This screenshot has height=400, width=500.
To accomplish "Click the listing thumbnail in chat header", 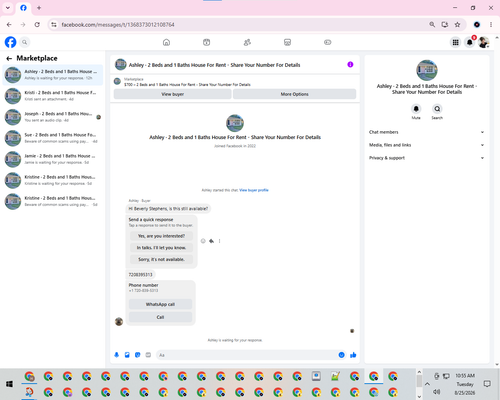I will pyautogui.click(x=120, y=65).
